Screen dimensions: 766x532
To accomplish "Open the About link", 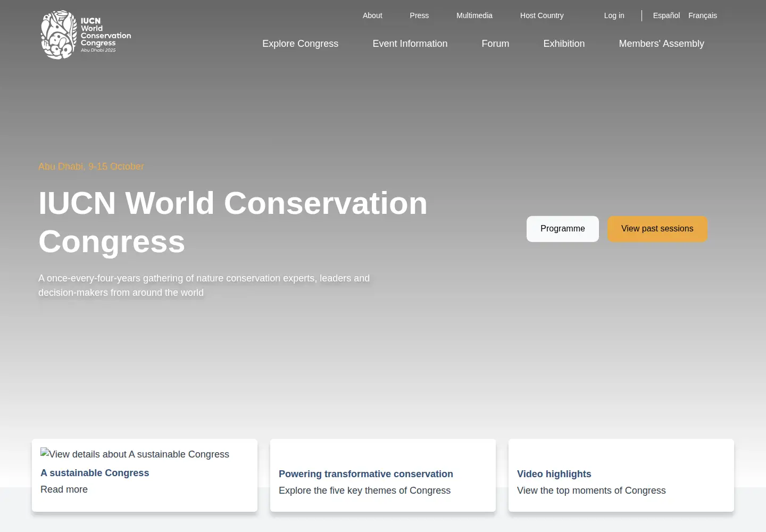I will coord(372,15).
